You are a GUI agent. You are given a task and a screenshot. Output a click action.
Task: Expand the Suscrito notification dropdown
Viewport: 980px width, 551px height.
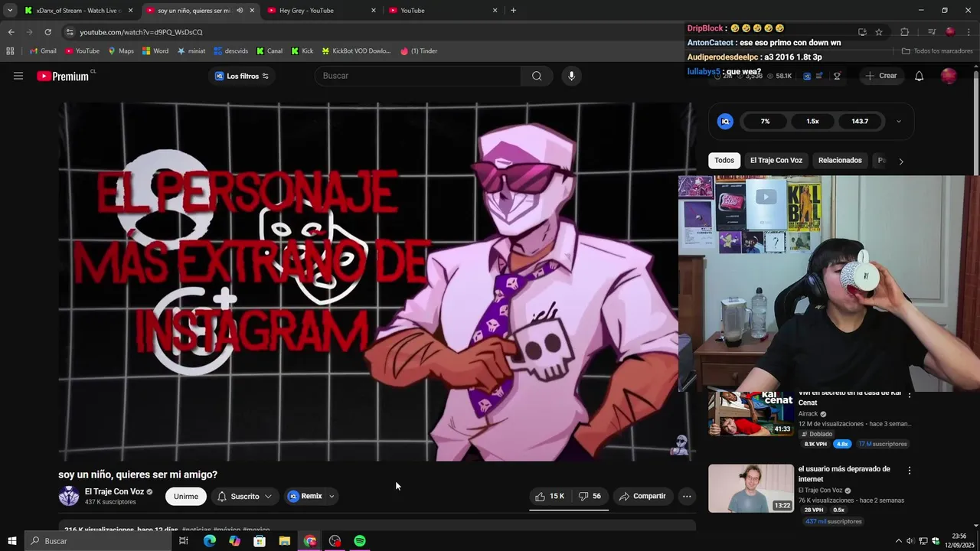pyautogui.click(x=268, y=496)
